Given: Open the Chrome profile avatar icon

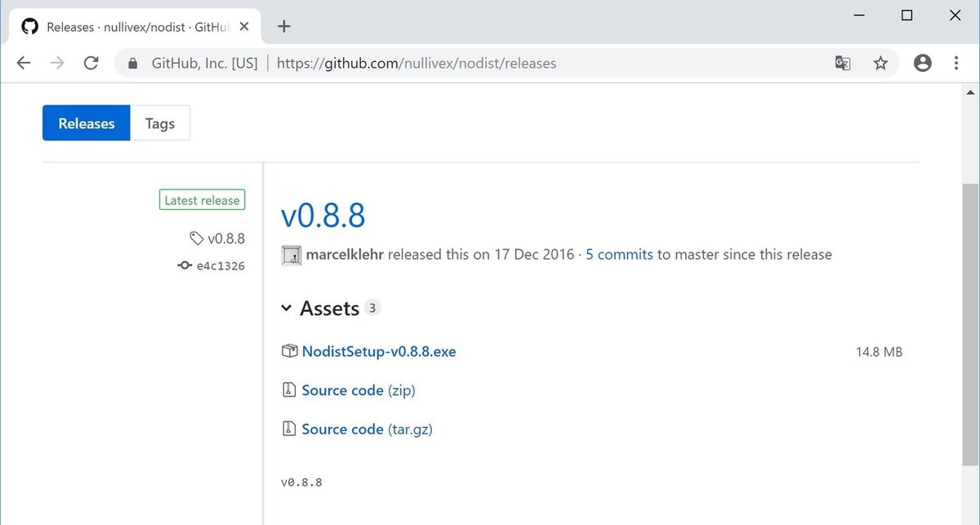Looking at the screenshot, I should pyautogui.click(x=922, y=62).
